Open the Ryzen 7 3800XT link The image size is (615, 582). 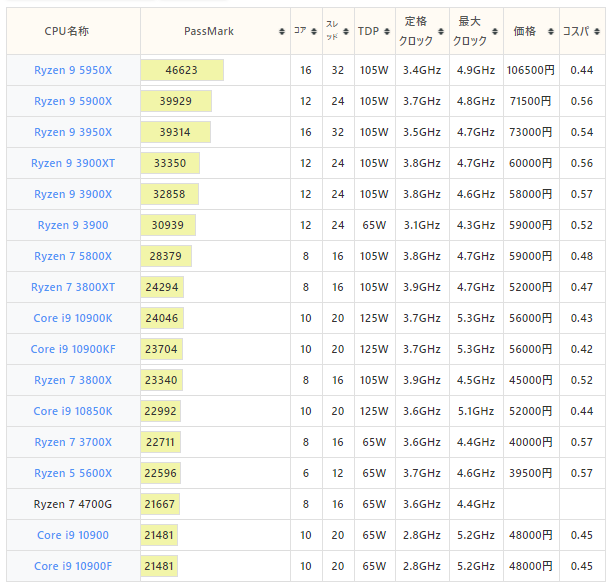click(73, 287)
